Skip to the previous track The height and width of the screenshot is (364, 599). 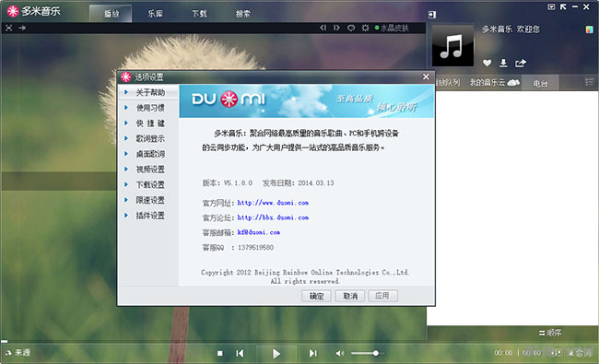click(x=240, y=353)
